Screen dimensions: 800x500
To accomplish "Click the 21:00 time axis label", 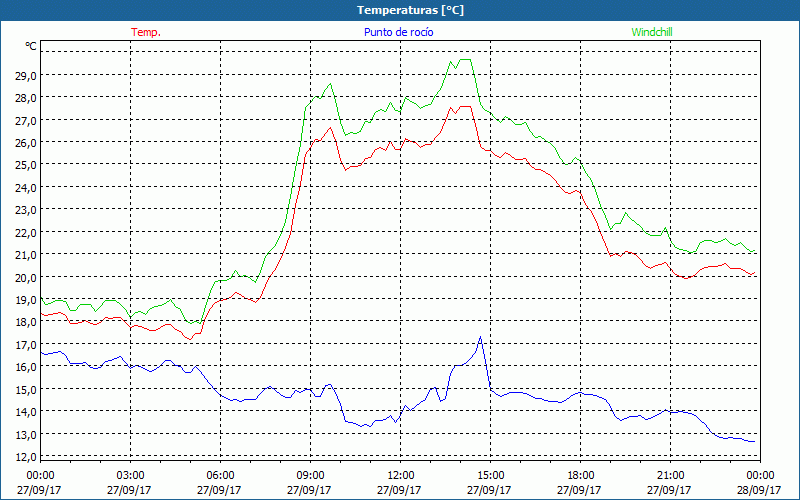I will [x=670, y=475].
